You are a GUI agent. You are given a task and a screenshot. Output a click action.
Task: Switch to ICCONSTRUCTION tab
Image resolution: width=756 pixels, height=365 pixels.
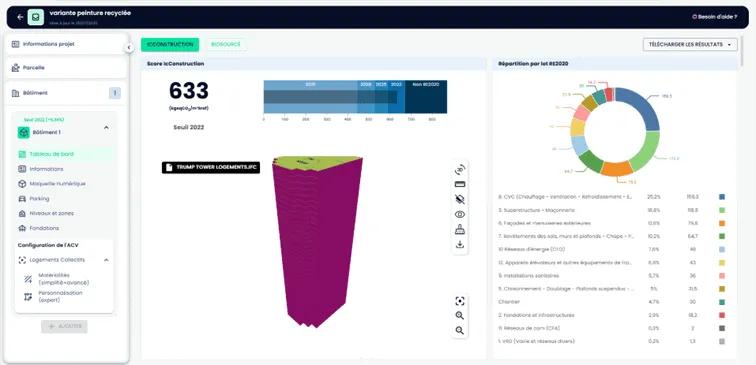[x=170, y=44]
